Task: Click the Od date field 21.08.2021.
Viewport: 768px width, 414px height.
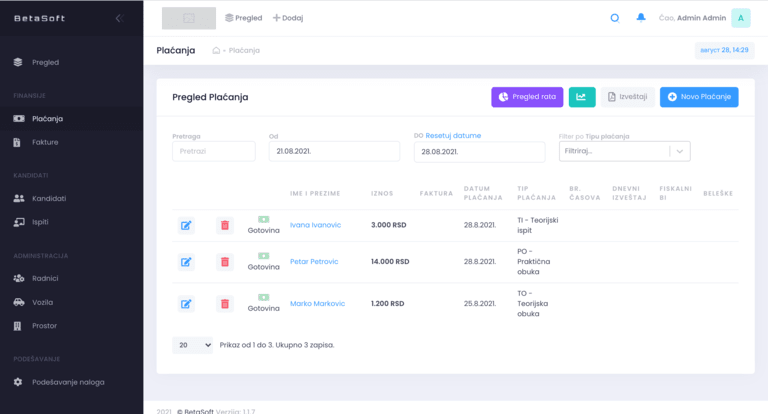Action: tap(334, 151)
